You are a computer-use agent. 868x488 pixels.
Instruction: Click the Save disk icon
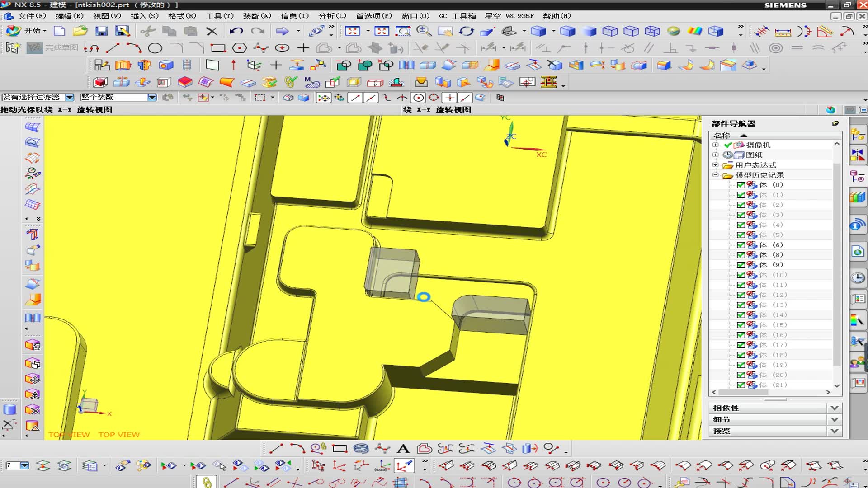pyautogui.click(x=101, y=31)
